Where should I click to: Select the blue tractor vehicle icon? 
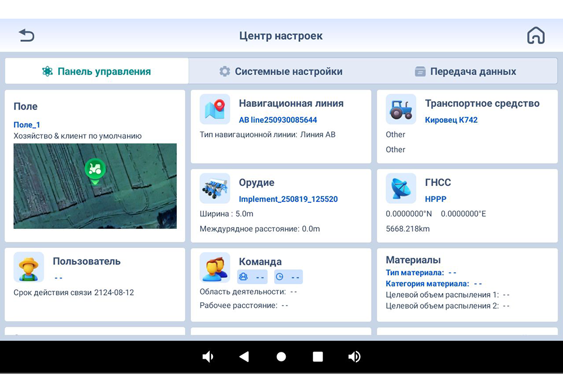(x=401, y=109)
